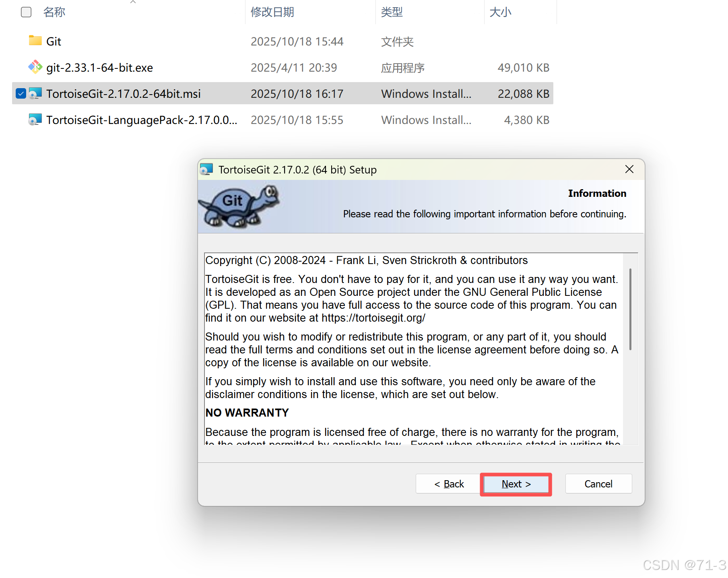This screenshot has height=578, width=728.
Task: Click the https://tortoisegit.org/ address in license text
Action: (x=373, y=318)
